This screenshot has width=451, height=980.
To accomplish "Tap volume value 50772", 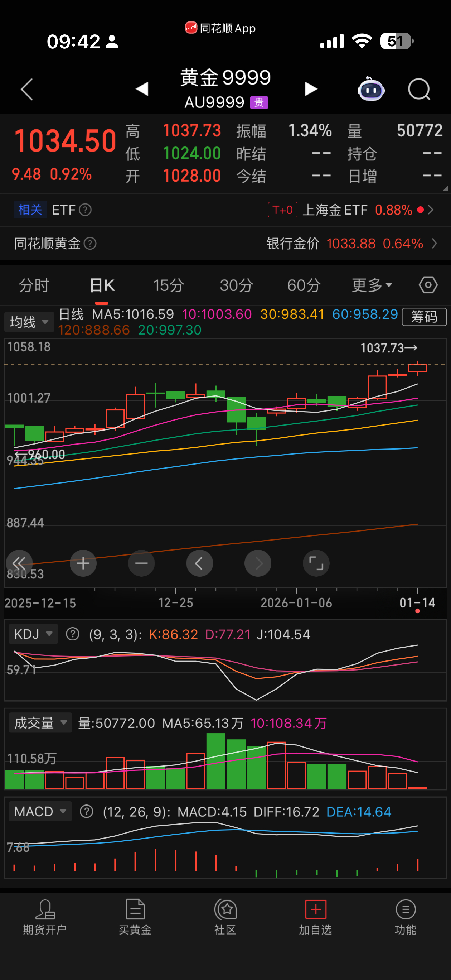I will (420, 130).
